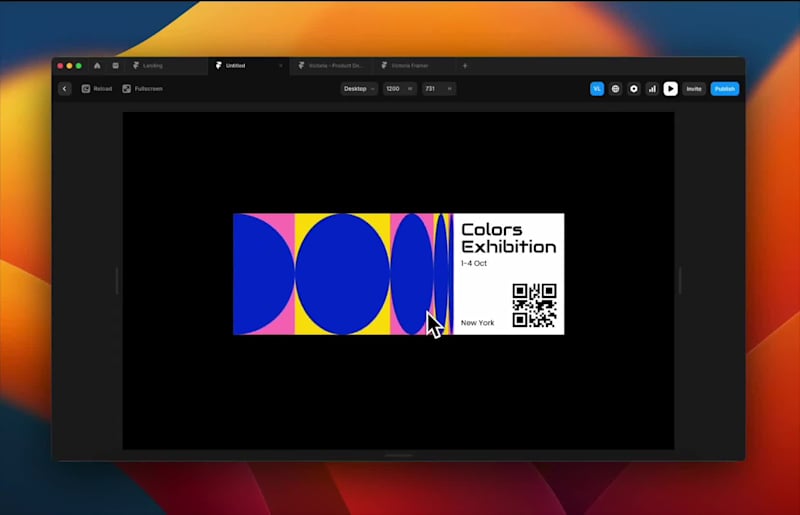
Task: Click the back arrow button
Action: click(x=65, y=89)
